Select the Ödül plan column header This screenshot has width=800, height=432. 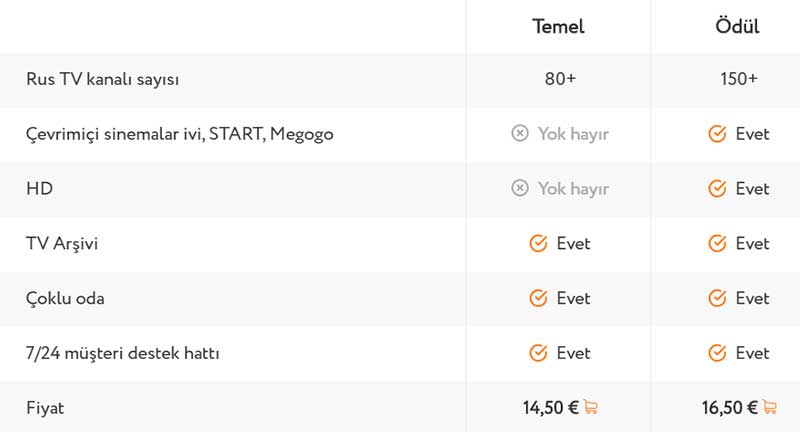tap(737, 26)
